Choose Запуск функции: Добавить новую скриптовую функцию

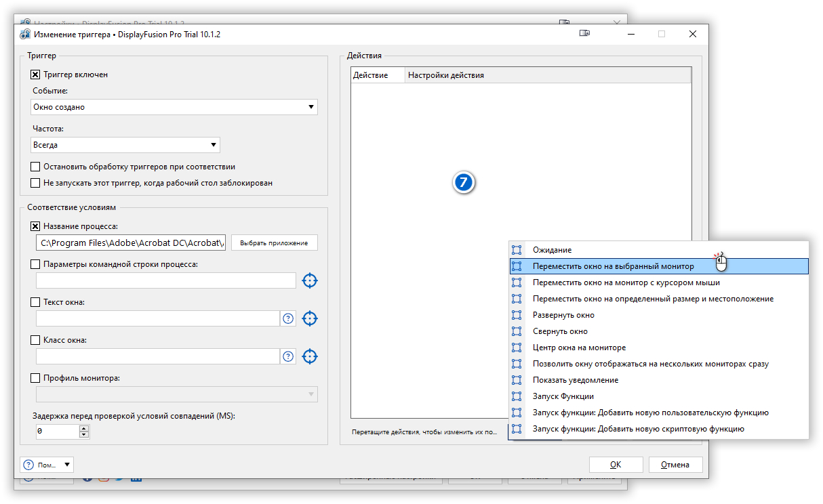click(658, 429)
